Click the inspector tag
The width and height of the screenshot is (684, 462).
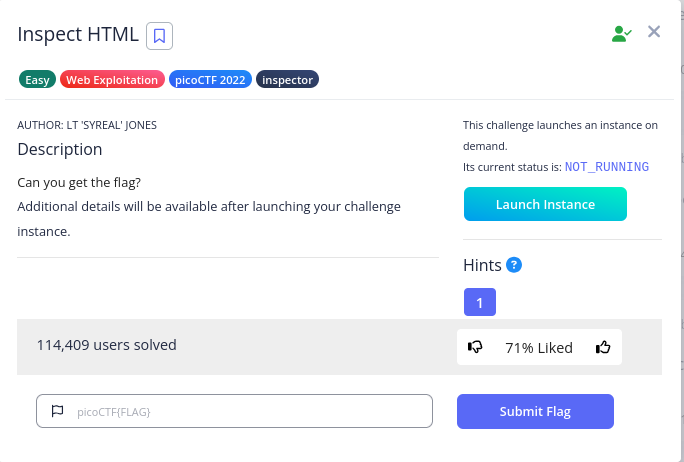tap(288, 80)
